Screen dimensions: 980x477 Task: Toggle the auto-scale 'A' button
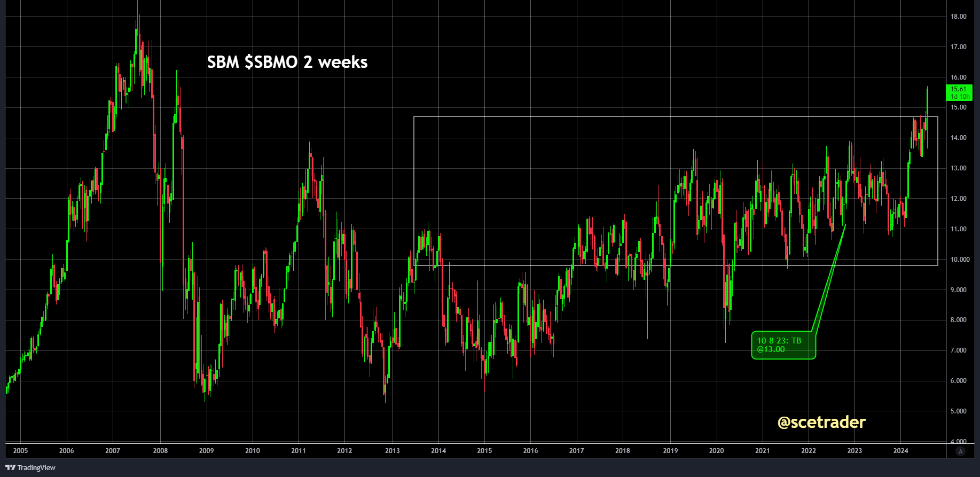coord(961,451)
